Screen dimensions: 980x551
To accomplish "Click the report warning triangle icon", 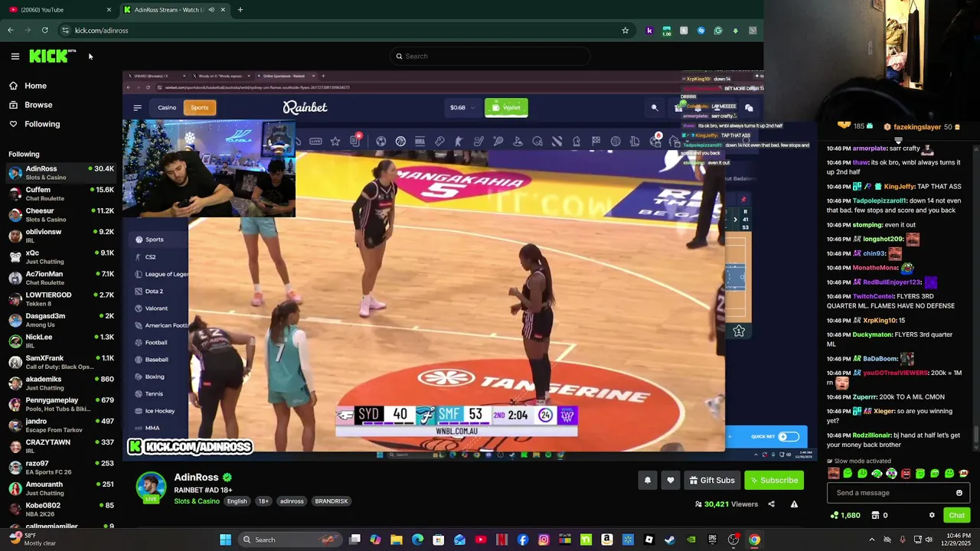I will click(x=794, y=504).
